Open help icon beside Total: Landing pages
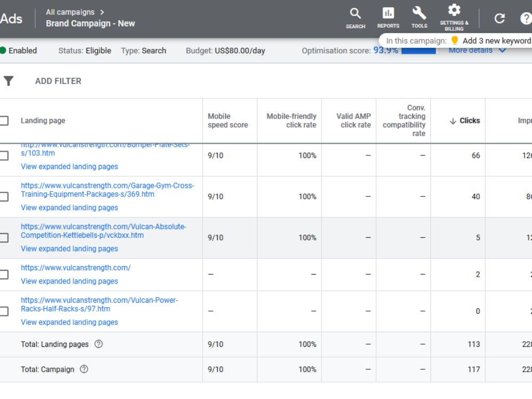 (x=98, y=344)
